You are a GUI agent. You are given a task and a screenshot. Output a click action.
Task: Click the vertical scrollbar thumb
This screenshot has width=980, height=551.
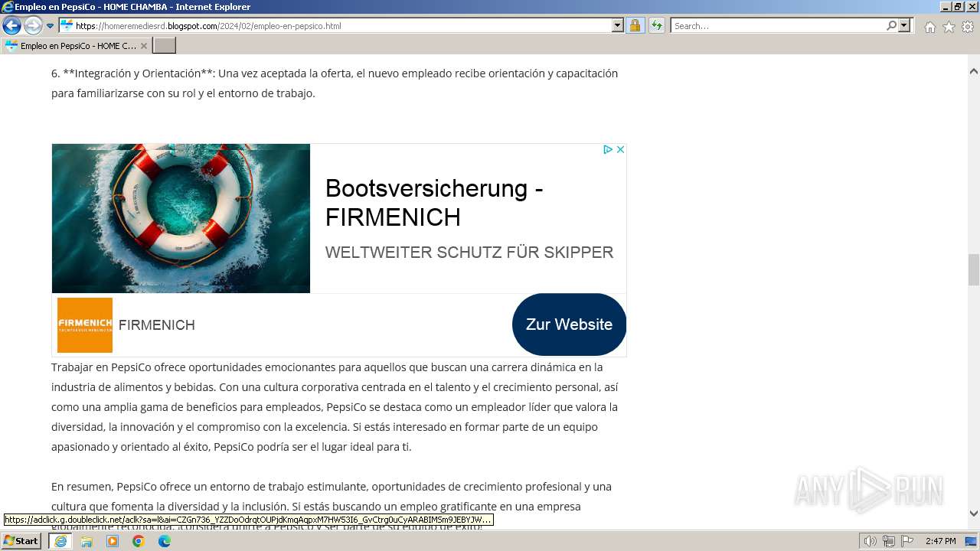point(973,269)
